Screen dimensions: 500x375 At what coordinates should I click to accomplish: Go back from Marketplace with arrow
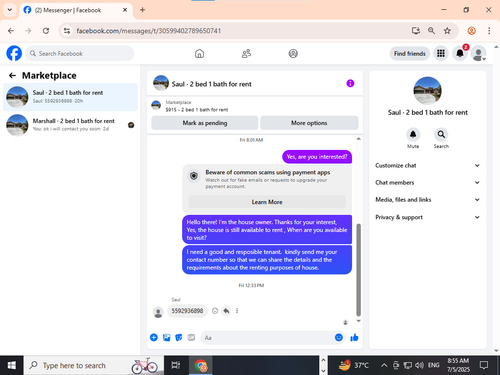12,76
